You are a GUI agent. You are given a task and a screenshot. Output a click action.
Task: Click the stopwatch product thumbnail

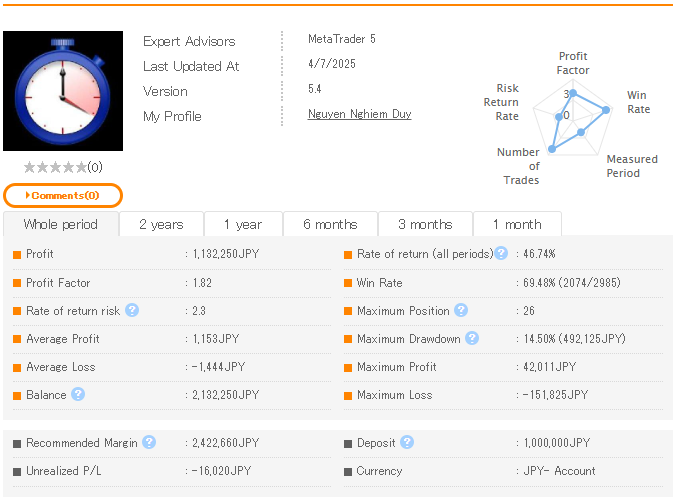(63, 91)
